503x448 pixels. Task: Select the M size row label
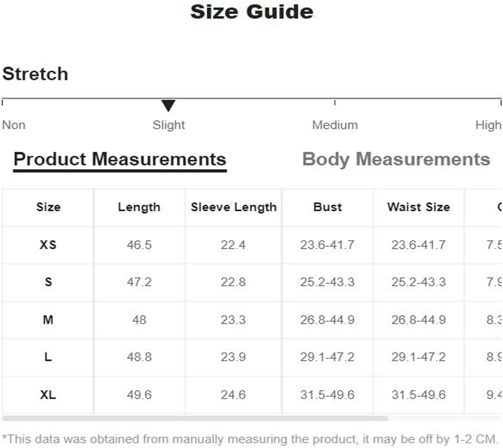click(48, 320)
